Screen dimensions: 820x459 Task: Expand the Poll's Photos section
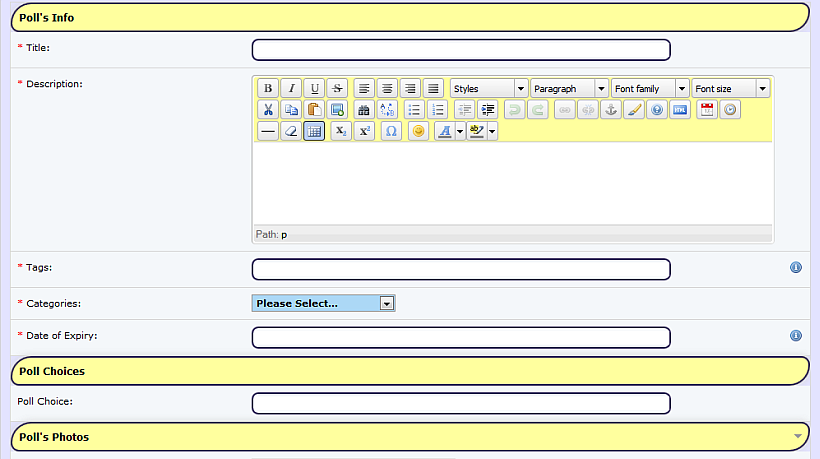[x=797, y=436]
